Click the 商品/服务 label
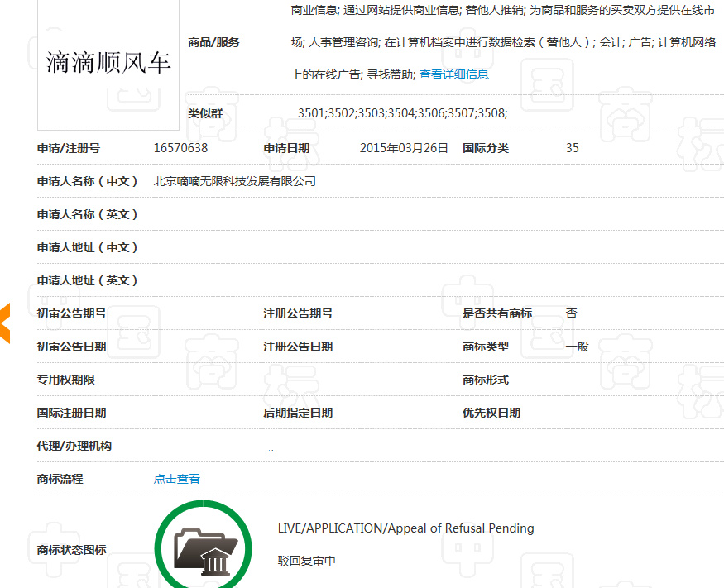The width and height of the screenshot is (724, 588). [213, 42]
